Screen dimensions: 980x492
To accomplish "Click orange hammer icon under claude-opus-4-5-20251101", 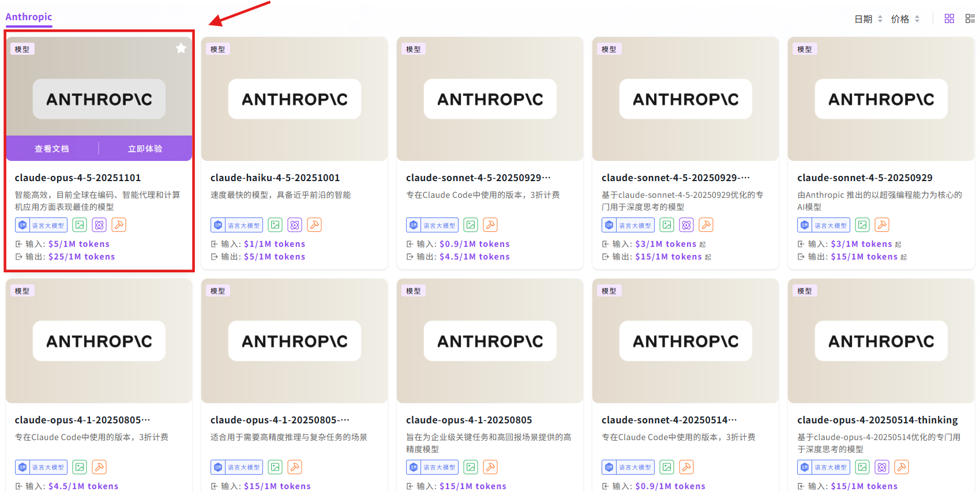I will (x=119, y=225).
